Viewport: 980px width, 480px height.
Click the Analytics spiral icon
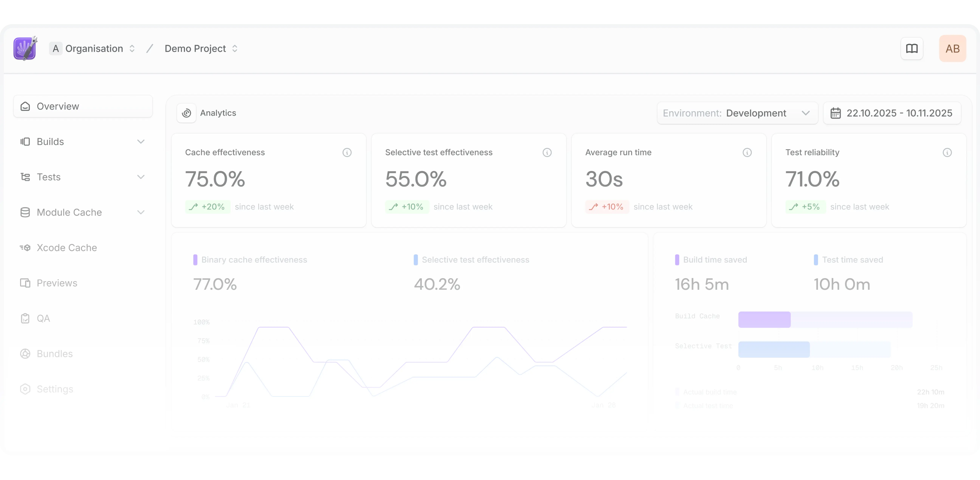(186, 113)
